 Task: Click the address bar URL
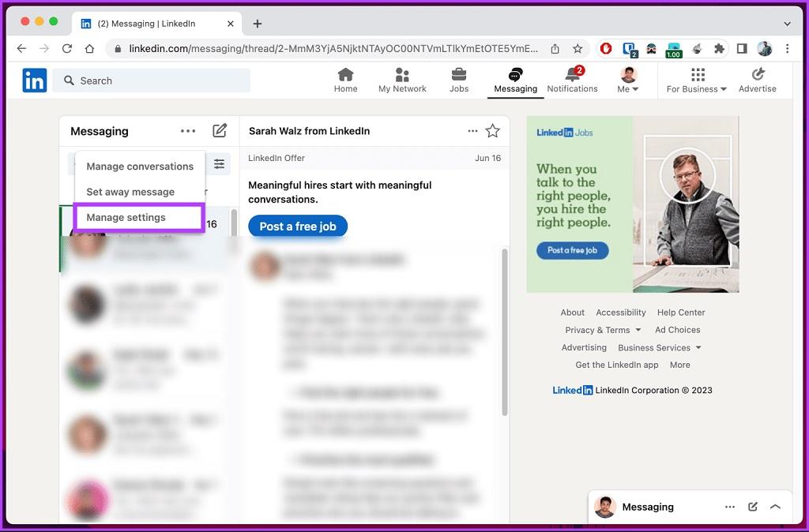(x=333, y=48)
